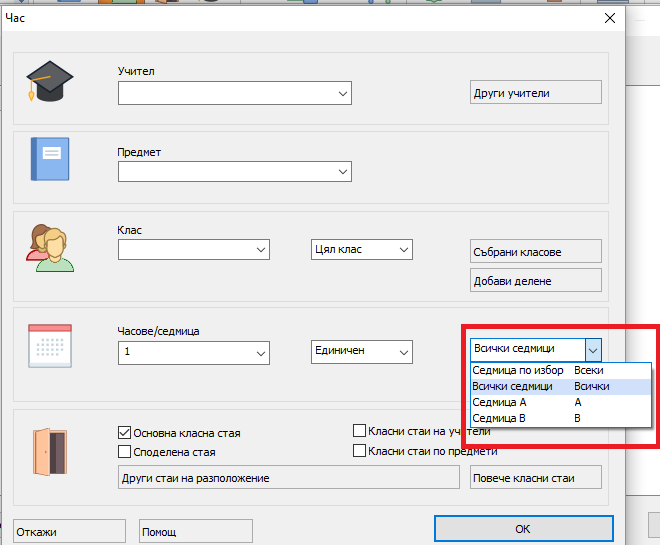Select Седмица A from the list
The image size is (660, 545).
point(500,402)
